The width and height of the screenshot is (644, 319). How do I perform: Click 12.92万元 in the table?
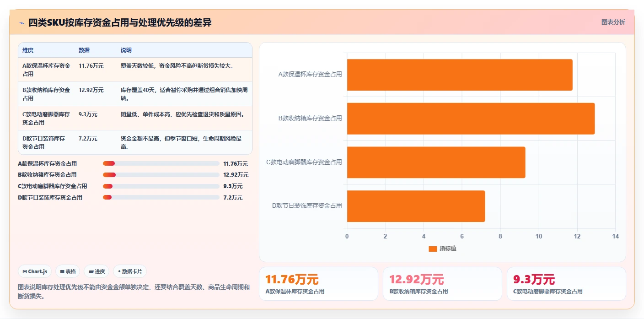(x=91, y=90)
